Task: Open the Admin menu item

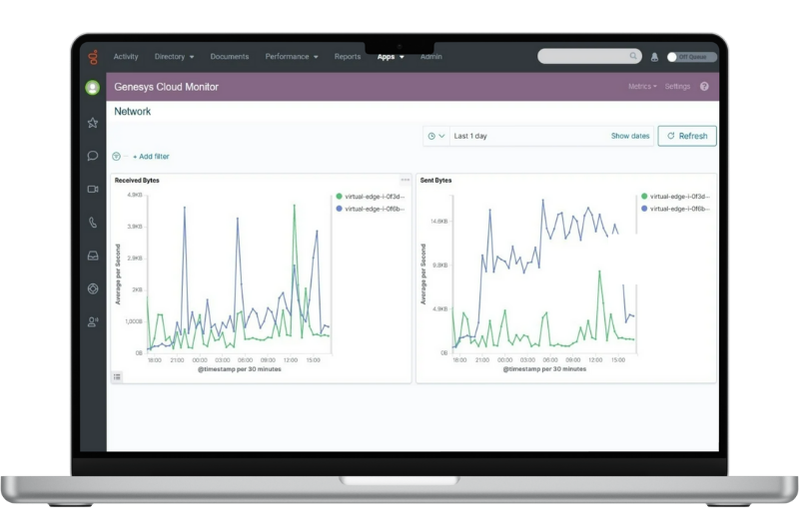Action: [x=431, y=57]
